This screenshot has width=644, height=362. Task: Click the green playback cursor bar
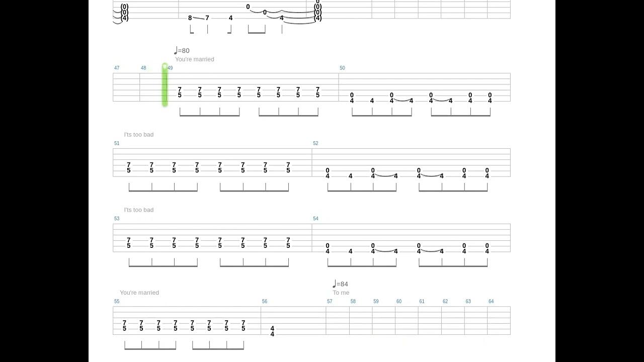pos(165,85)
